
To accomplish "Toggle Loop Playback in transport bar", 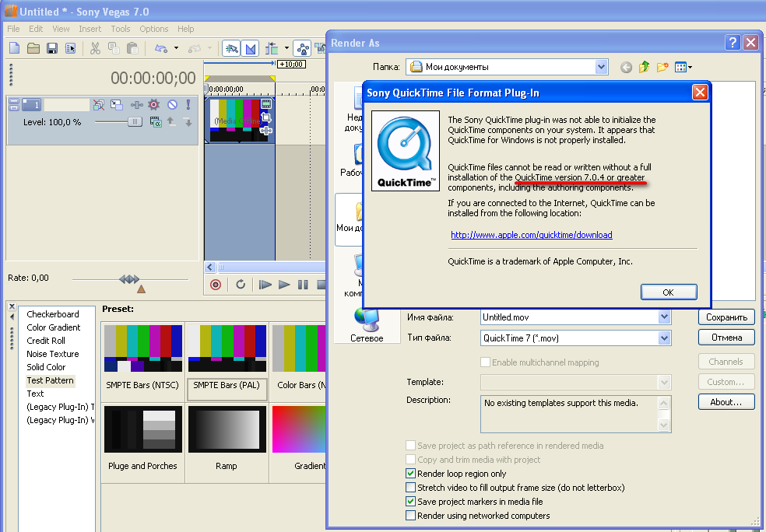I will pos(241,284).
